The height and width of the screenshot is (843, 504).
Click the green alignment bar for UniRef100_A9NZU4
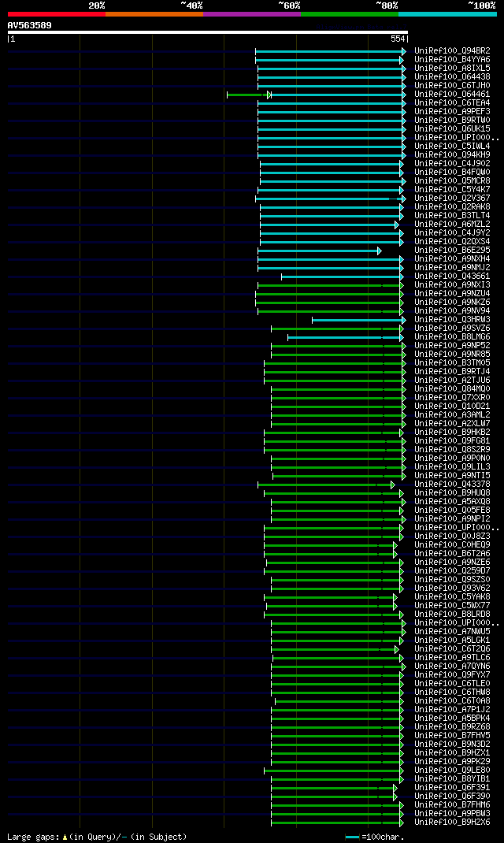click(x=329, y=294)
